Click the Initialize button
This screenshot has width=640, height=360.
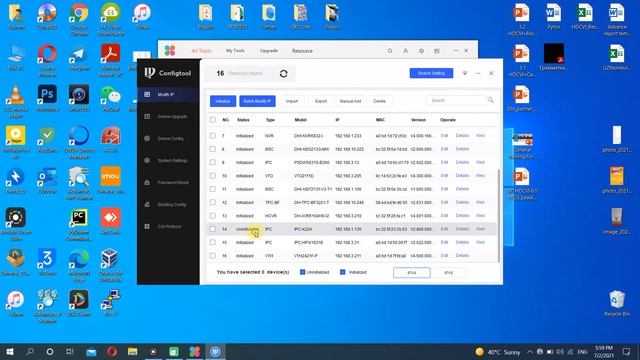[223, 101]
